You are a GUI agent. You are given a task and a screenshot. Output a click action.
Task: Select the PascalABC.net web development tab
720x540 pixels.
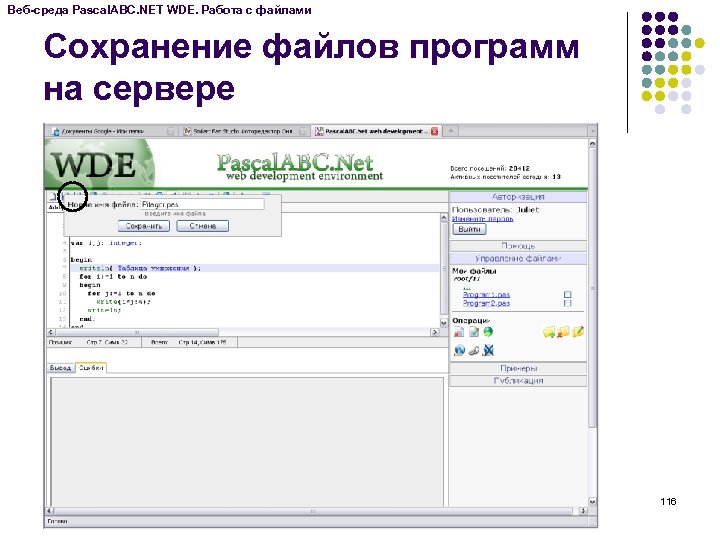tap(376, 131)
